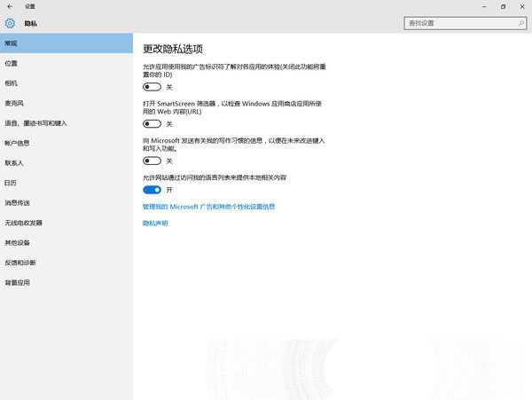Select the 常规 category
Screen dimensions: 532x400
pyautogui.click(x=66, y=43)
